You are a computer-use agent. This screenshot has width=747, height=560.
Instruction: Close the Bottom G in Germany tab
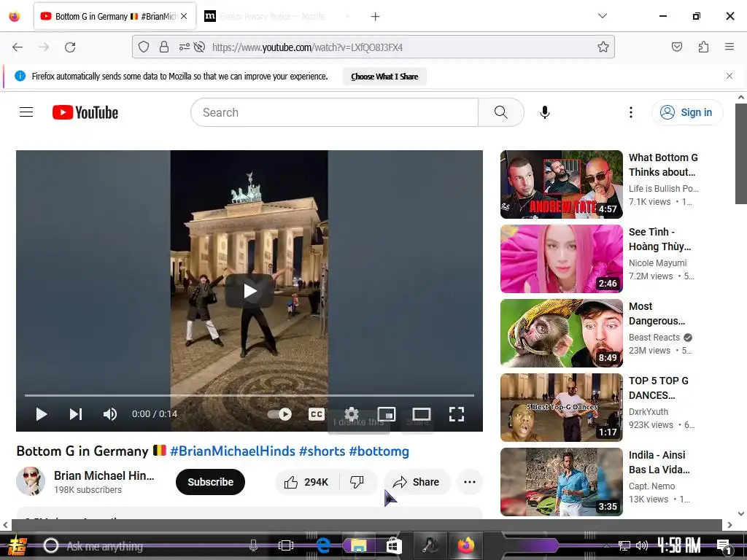pyautogui.click(x=184, y=16)
